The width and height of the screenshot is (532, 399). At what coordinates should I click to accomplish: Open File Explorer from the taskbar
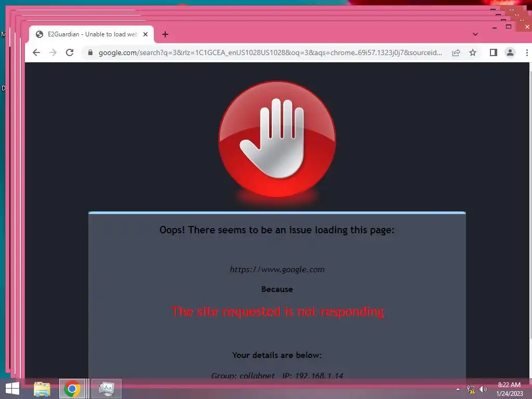pyautogui.click(x=42, y=389)
